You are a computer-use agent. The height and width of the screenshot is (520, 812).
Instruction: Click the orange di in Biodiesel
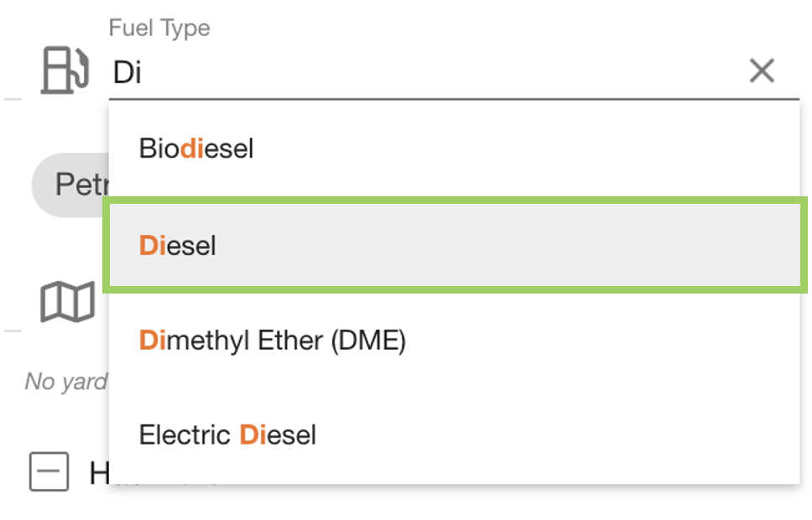[x=192, y=149]
